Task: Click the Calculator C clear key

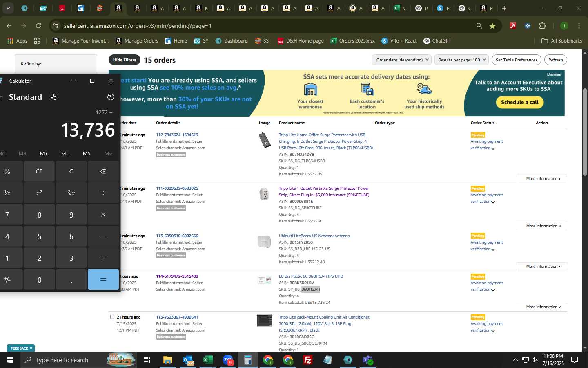Action: click(71, 171)
